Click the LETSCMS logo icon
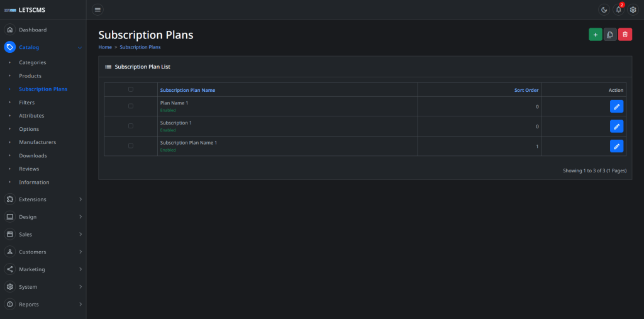This screenshot has width=644, height=319. click(x=10, y=10)
